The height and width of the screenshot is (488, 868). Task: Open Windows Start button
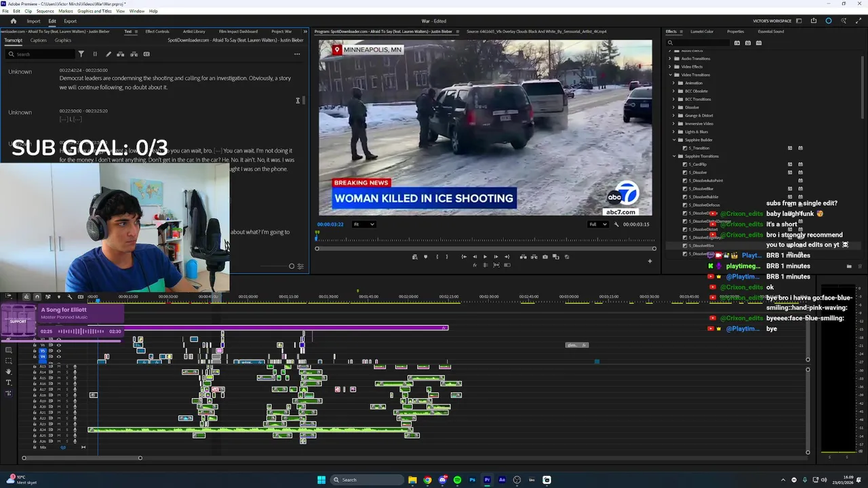tap(321, 480)
